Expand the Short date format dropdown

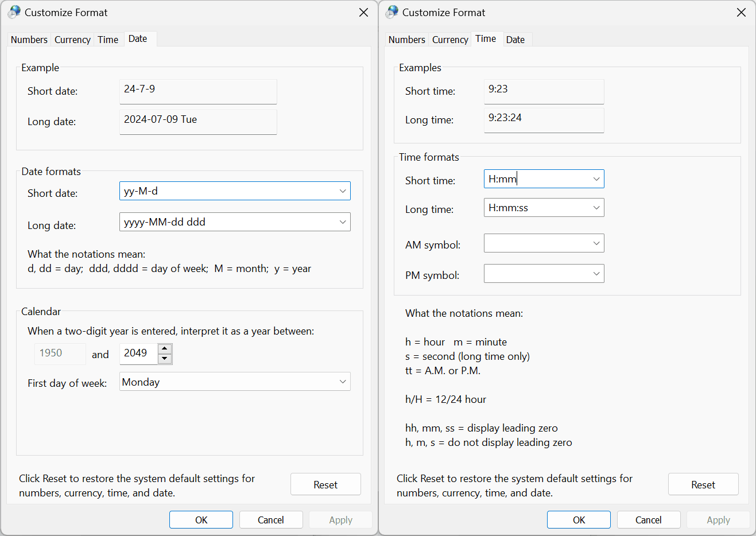(343, 191)
